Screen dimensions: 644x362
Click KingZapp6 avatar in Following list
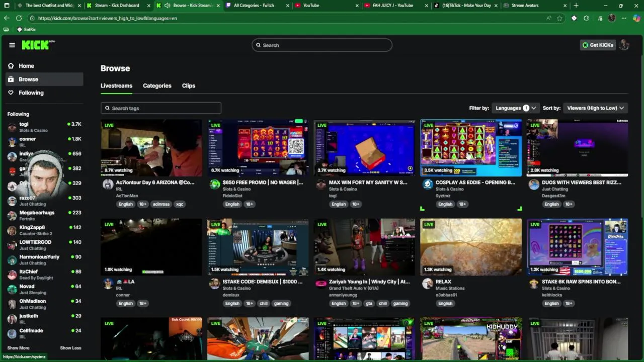click(x=12, y=230)
